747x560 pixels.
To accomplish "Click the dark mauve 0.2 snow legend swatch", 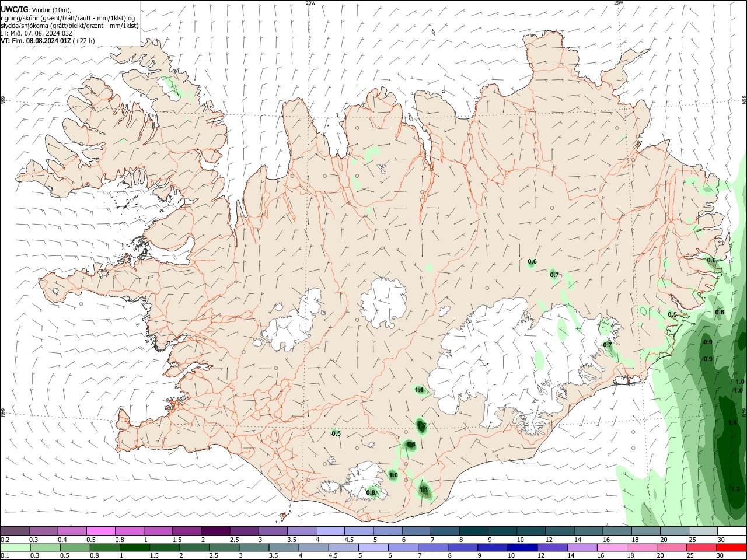I will [x=15, y=531].
